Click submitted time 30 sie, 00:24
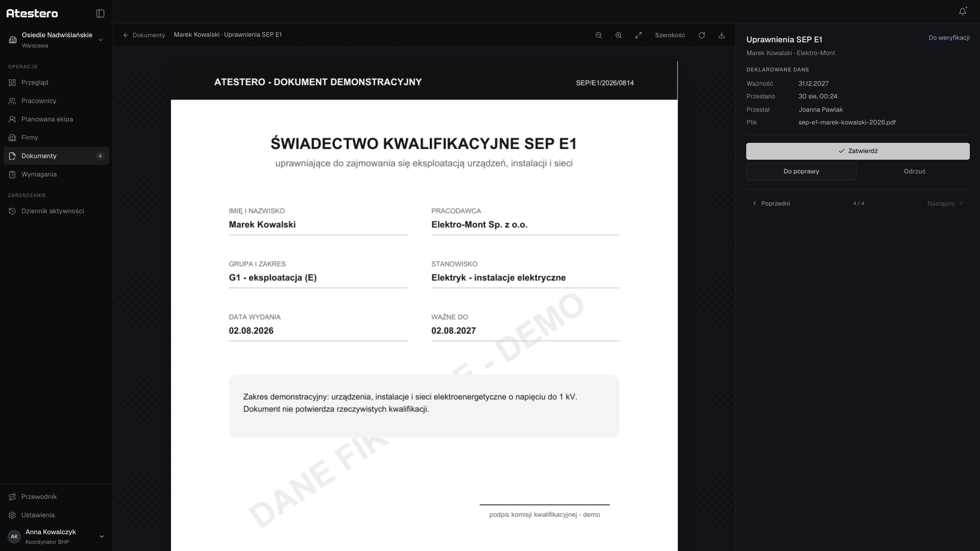980x551 pixels. point(818,97)
